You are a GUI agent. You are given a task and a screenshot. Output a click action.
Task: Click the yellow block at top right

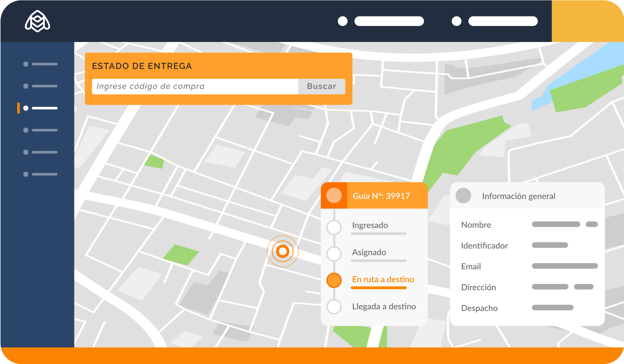tap(587, 21)
